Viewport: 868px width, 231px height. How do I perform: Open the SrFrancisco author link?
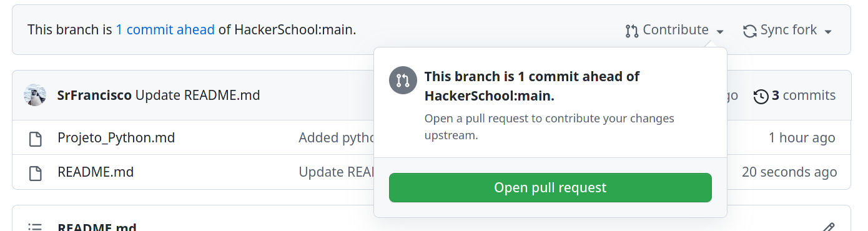(x=94, y=96)
